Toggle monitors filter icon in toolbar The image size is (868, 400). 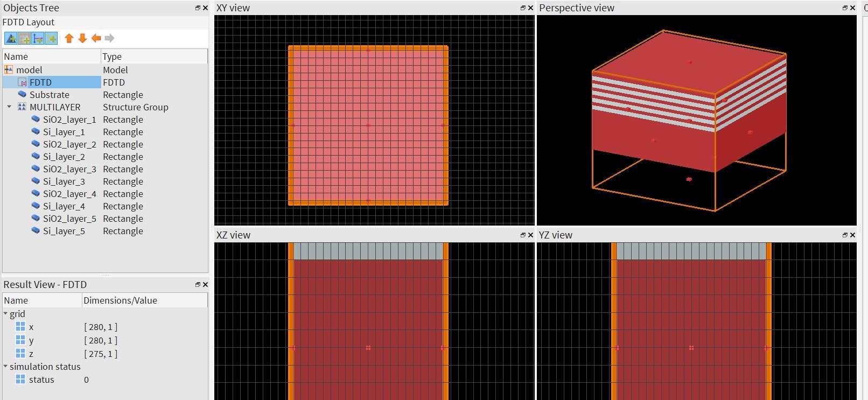[51, 38]
